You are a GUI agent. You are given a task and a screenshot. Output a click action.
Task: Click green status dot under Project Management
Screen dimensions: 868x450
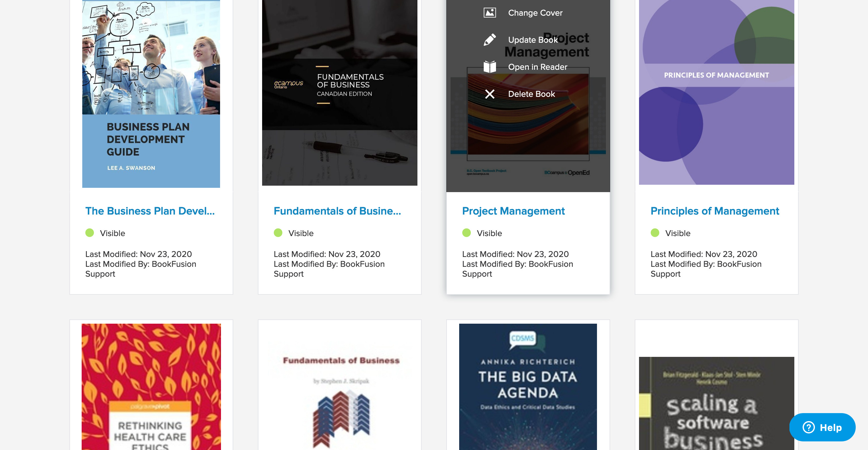click(x=466, y=233)
